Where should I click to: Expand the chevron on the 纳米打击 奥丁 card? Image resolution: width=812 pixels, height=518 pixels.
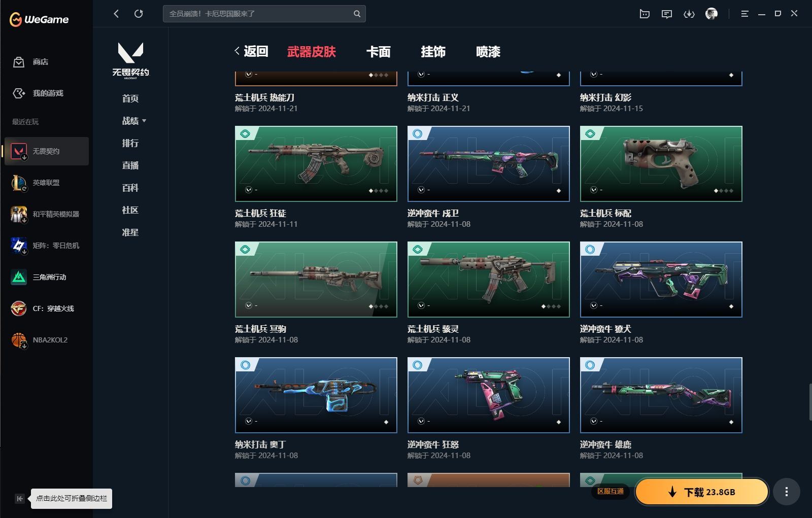tap(249, 421)
